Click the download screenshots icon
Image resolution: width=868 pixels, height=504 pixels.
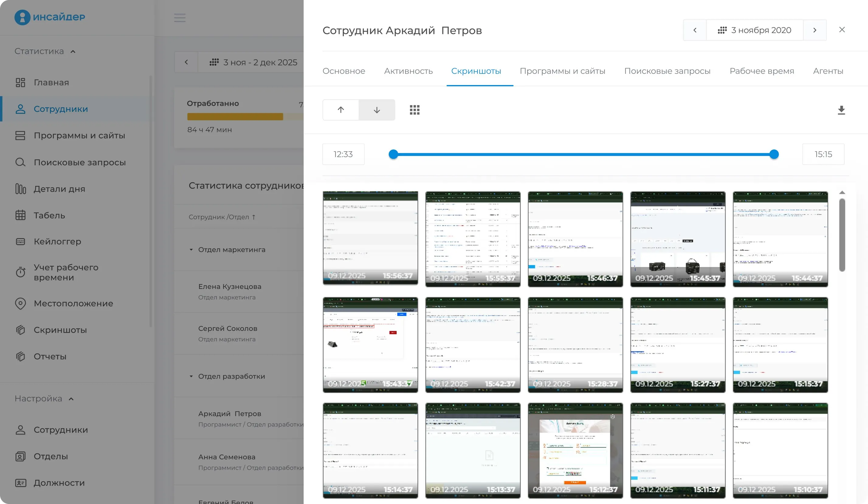[841, 110]
